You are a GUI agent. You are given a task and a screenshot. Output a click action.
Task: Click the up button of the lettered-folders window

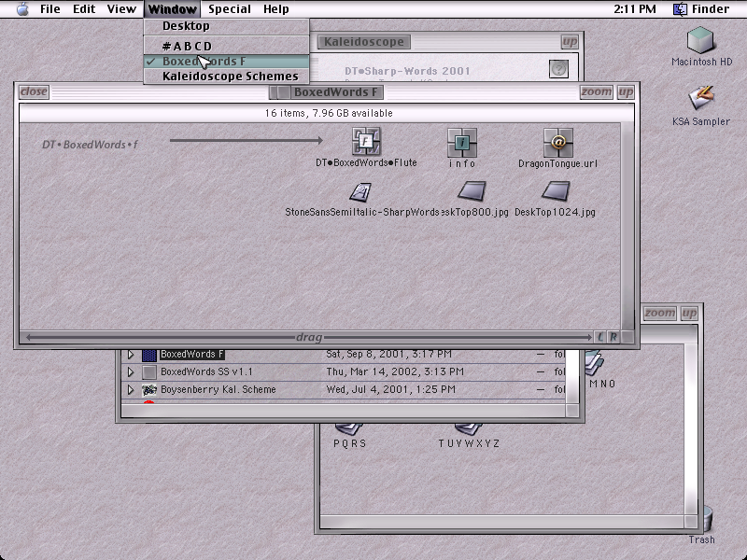(x=689, y=313)
